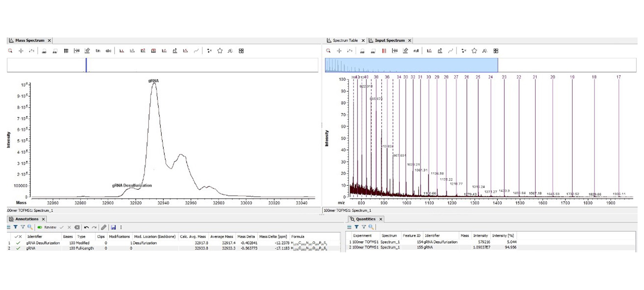Click the blue range selection in Input Spectrum overview
This screenshot has width=644, height=290.
point(411,65)
